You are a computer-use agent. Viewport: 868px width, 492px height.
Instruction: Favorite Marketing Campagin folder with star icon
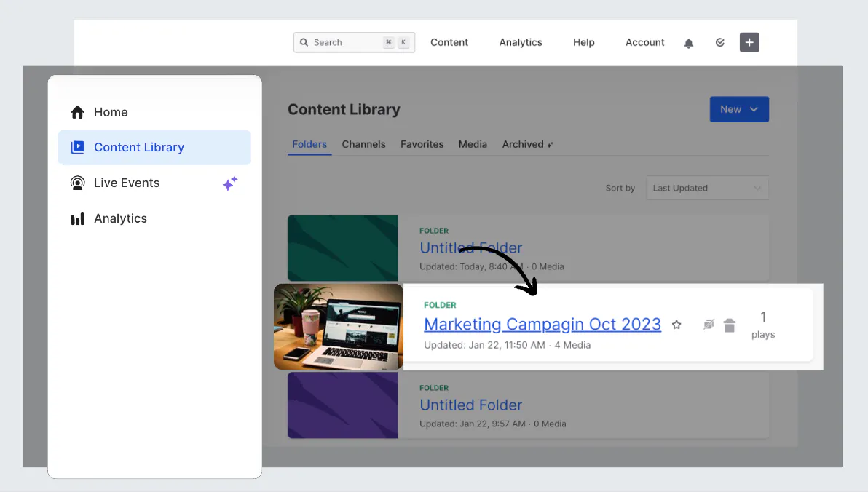[x=676, y=325]
